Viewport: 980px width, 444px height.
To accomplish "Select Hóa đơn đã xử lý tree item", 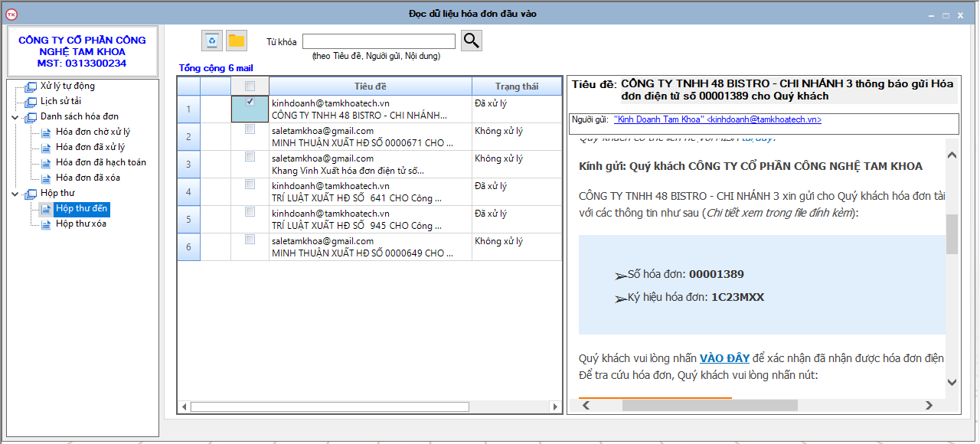I will (90, 147).
